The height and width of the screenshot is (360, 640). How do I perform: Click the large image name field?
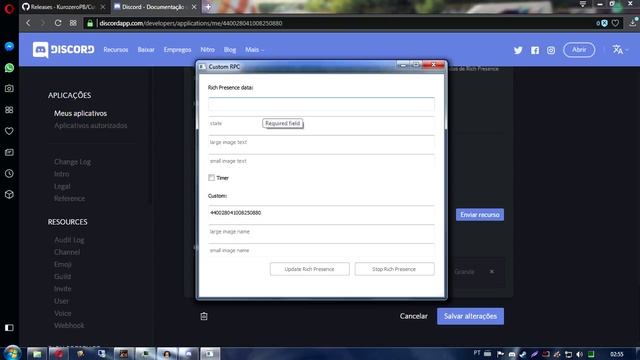[321, 232]
